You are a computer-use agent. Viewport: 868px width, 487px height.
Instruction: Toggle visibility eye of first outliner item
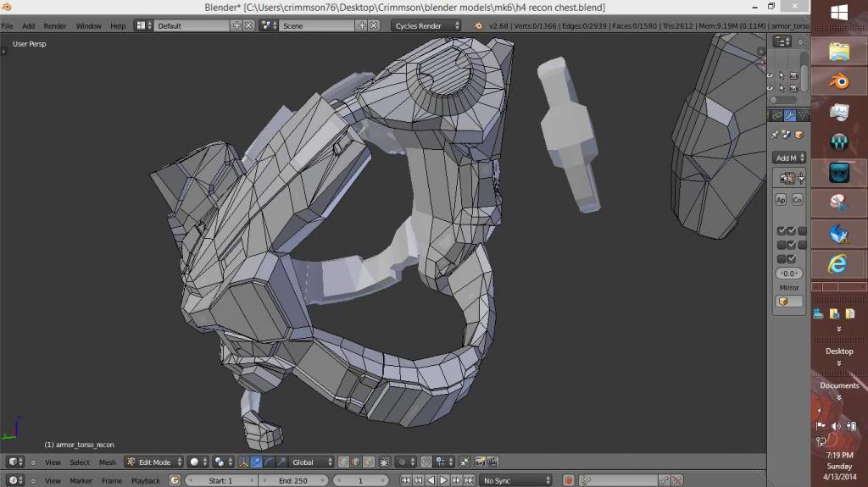(x=770, y=75)
